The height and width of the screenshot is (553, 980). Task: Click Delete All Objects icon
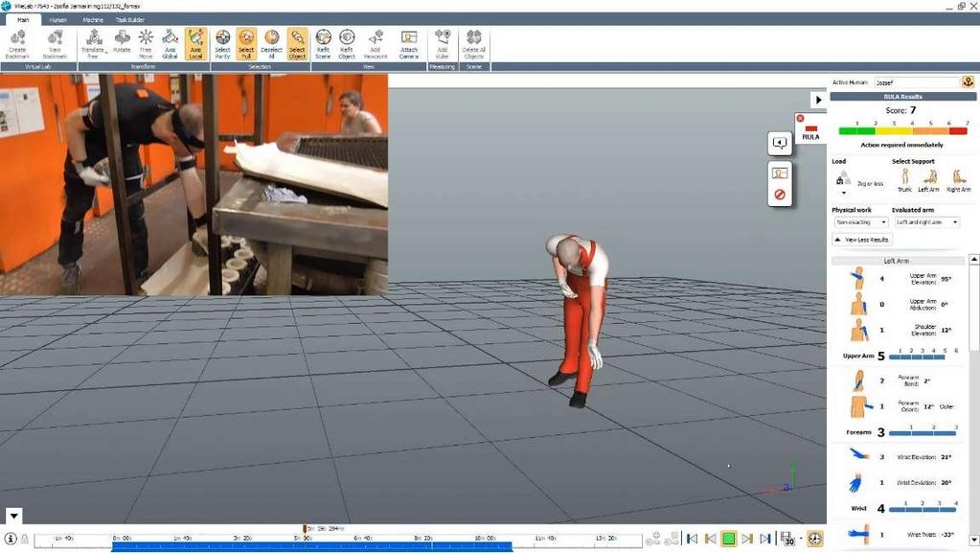(x=474, y=44)
